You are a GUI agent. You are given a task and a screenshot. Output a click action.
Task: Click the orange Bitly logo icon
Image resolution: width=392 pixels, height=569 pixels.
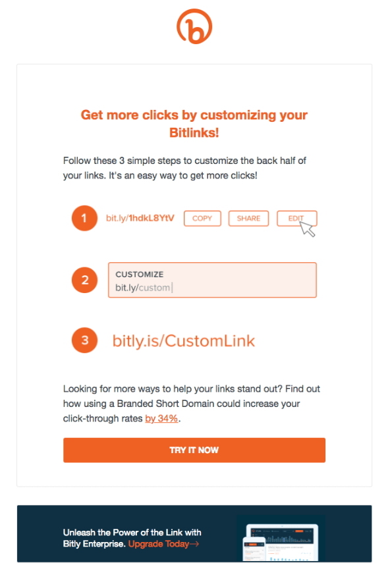[194, 26]
